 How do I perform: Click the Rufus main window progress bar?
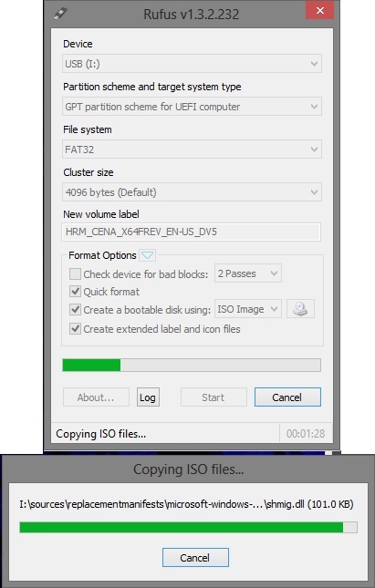pos(192,365)
